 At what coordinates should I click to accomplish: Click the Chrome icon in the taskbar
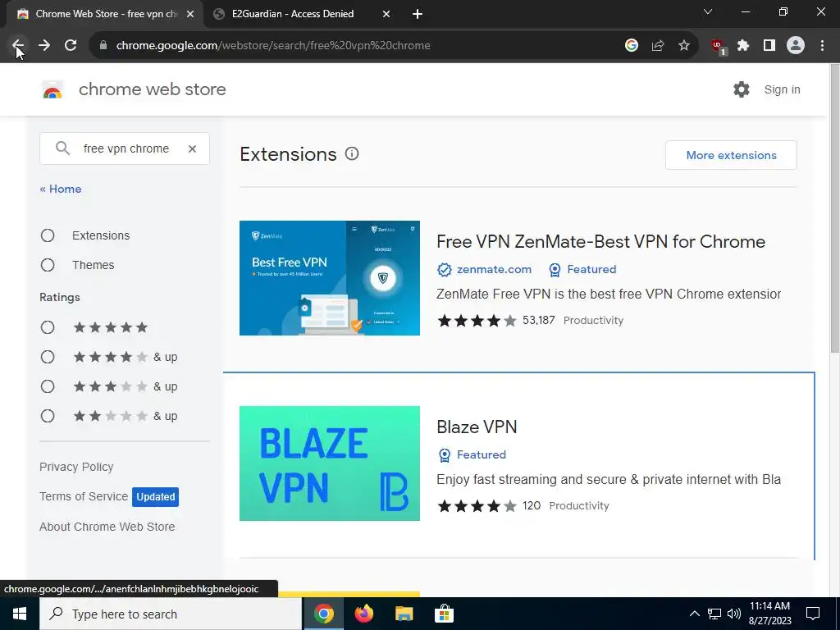(x=323, y=614)
